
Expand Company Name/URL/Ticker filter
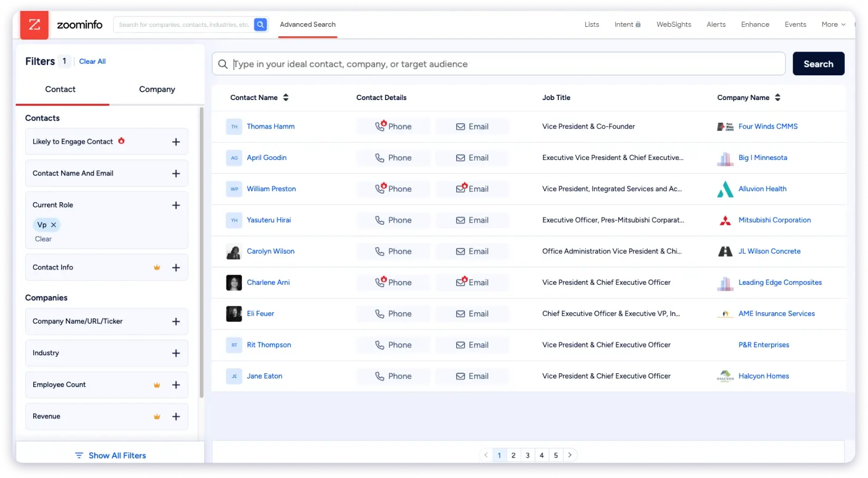point(176,322)
